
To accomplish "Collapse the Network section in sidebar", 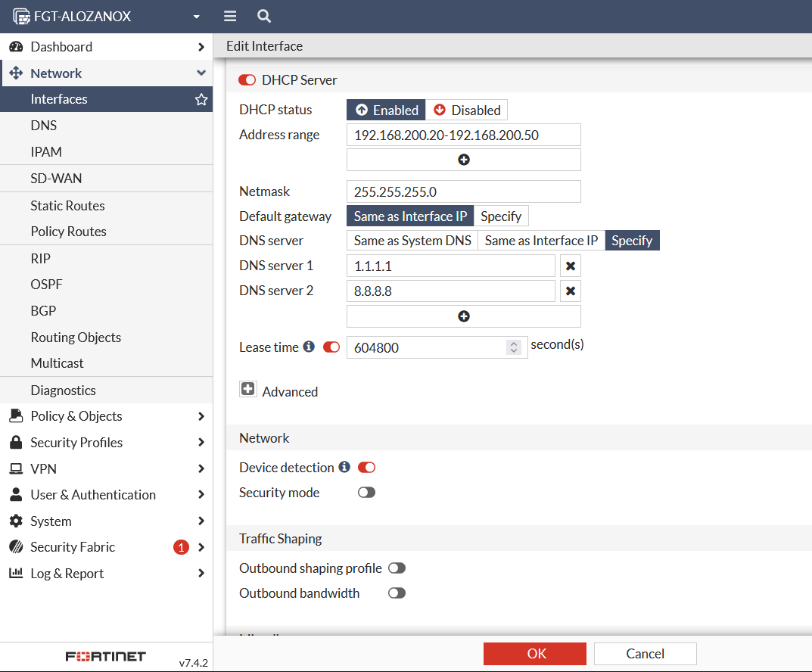I will [x=201, y=73].
